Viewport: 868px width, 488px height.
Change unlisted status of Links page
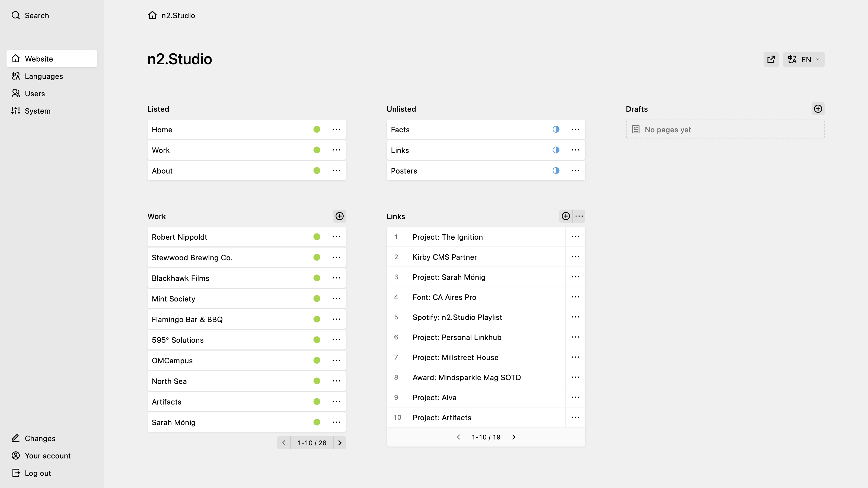coord(556,150)
